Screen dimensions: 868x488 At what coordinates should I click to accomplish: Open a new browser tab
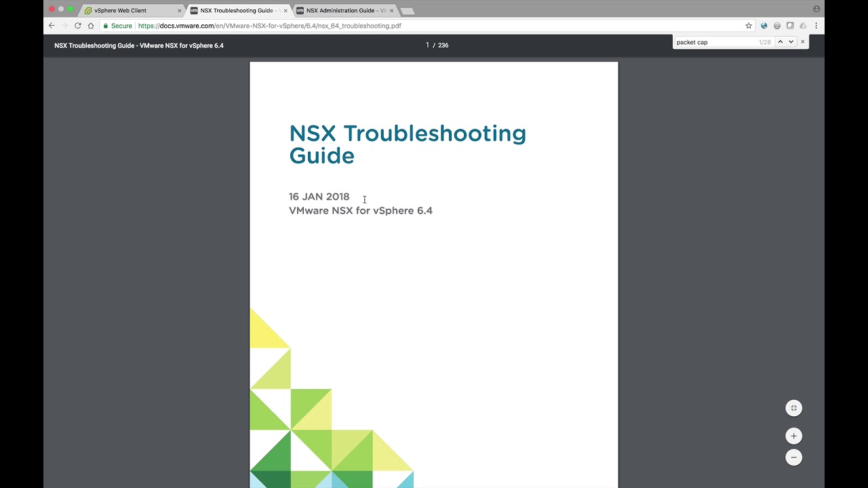click(x=407, y=11)
